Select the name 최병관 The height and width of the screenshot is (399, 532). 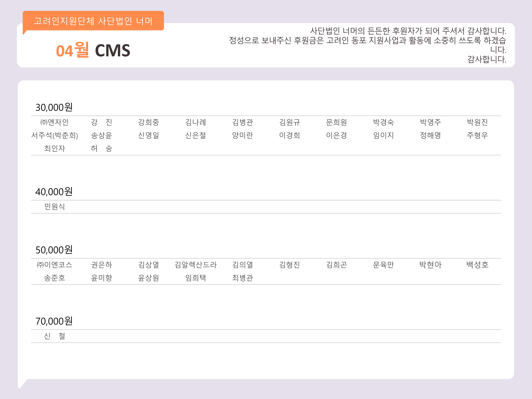(x=242, y=278)
